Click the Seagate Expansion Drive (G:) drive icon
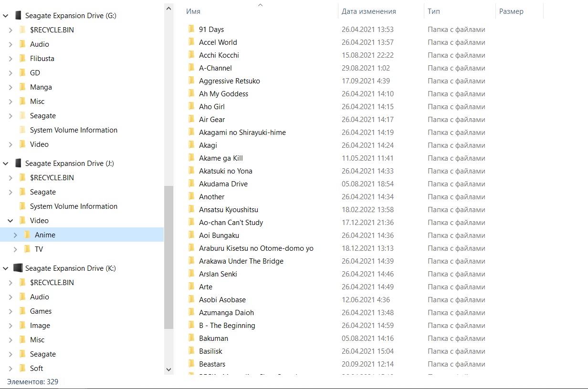 [18, 16]
